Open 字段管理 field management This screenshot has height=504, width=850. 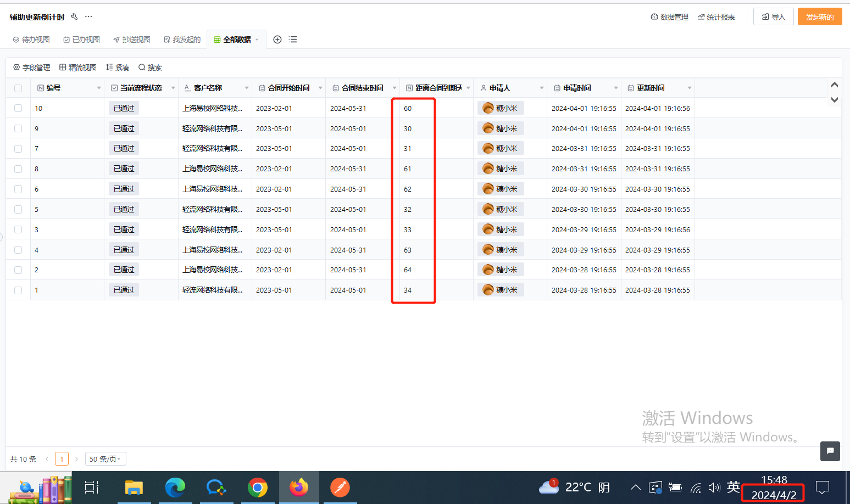[x=32, y=68]
